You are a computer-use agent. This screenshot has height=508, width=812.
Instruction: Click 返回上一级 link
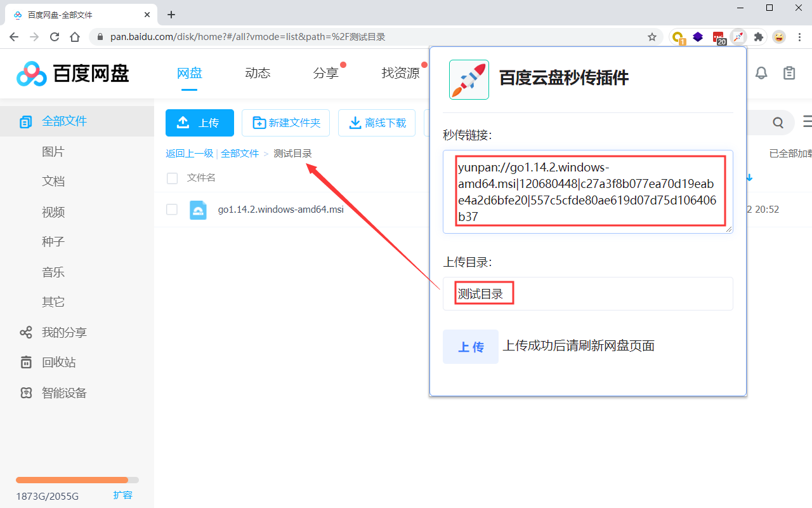(190, 154)
